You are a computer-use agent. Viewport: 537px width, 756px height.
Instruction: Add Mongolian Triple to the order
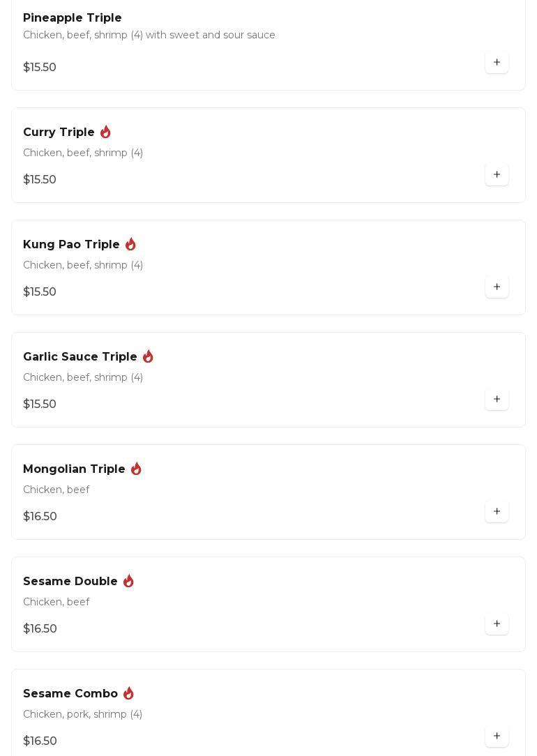pyautogui.click(x=497, y=512)
